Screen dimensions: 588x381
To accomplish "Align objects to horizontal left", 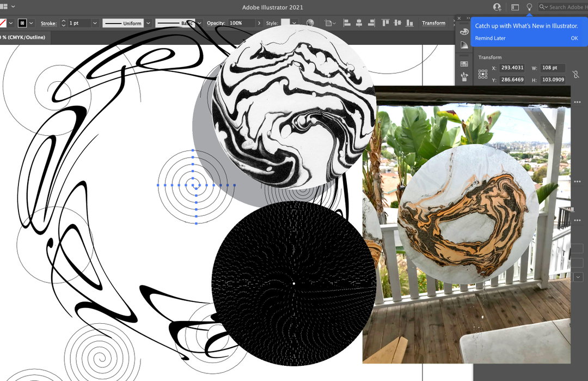I will point(347,23).
